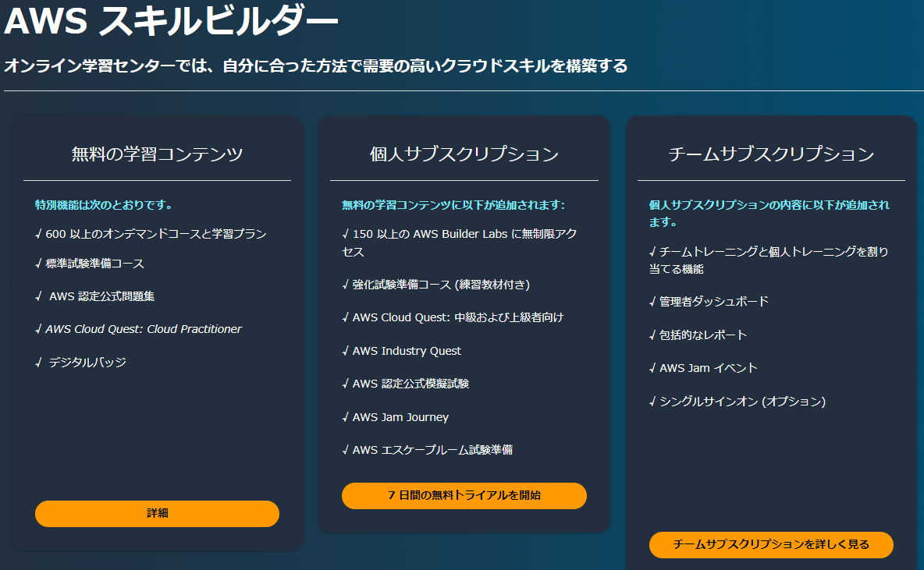Click the checkmark next to AWS 認定公式模擬試験
Screen dimensions: 924x570
pyautogui.click(x=344, y=384)
